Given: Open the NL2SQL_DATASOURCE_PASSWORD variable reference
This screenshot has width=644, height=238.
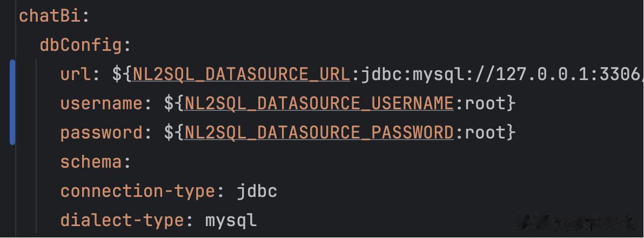Looking at the screenshot, I should tap(319, 133).
